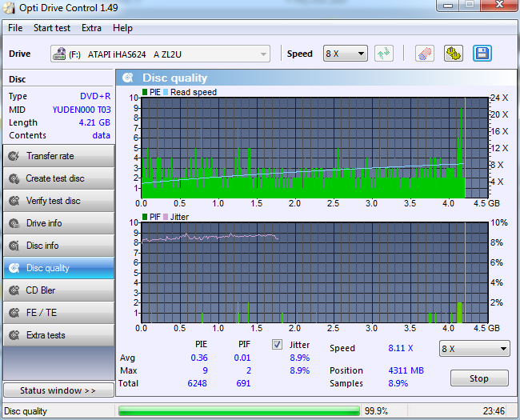Open the Drive selection dropdown

(x=160, y=54)
